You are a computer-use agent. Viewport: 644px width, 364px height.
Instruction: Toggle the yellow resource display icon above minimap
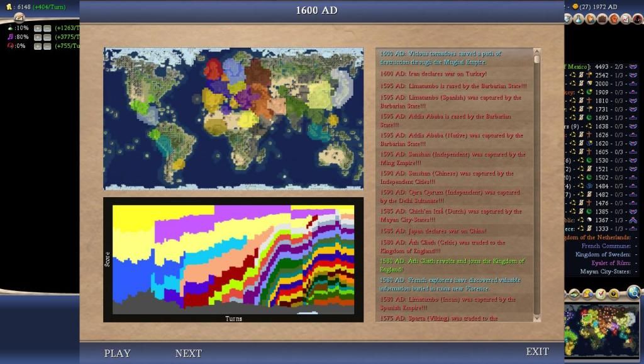point(614,294)
